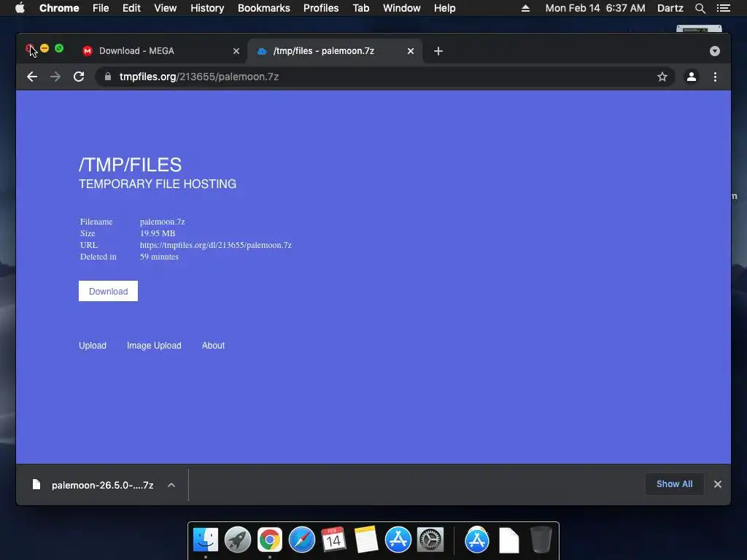Screen dimensions: 747x560
Task: Open downloaded palemoon-26.5.0 .7z file
Action: pyautogui.click(x=102, y=485)
